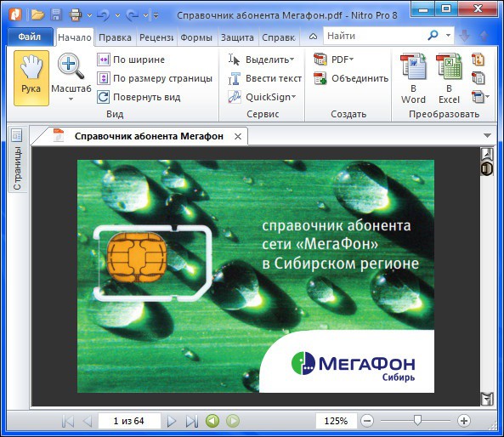Click search magnifier in Найти box

click(x=433, y=35)
